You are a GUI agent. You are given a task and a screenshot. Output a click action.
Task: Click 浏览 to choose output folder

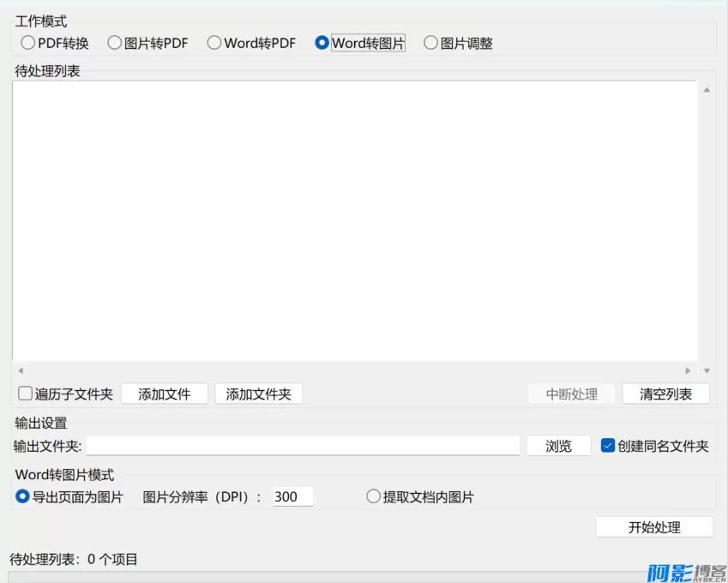pos(558,445)
